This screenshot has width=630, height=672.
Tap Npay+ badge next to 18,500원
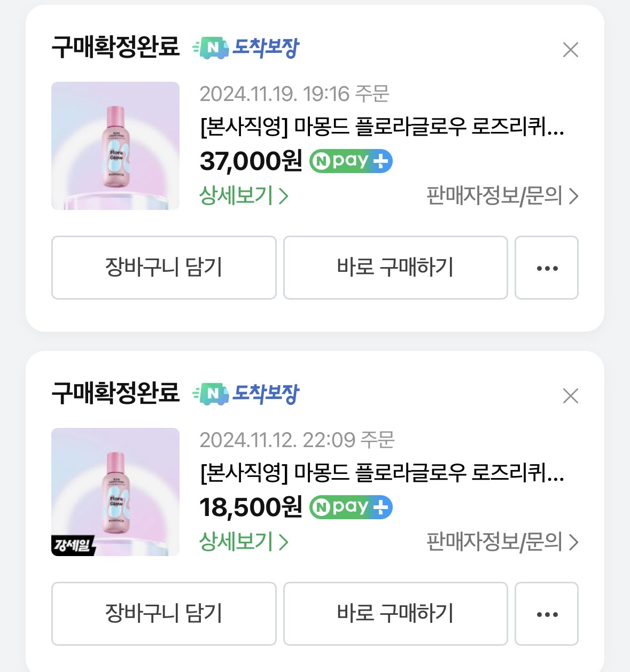(351, 507)
